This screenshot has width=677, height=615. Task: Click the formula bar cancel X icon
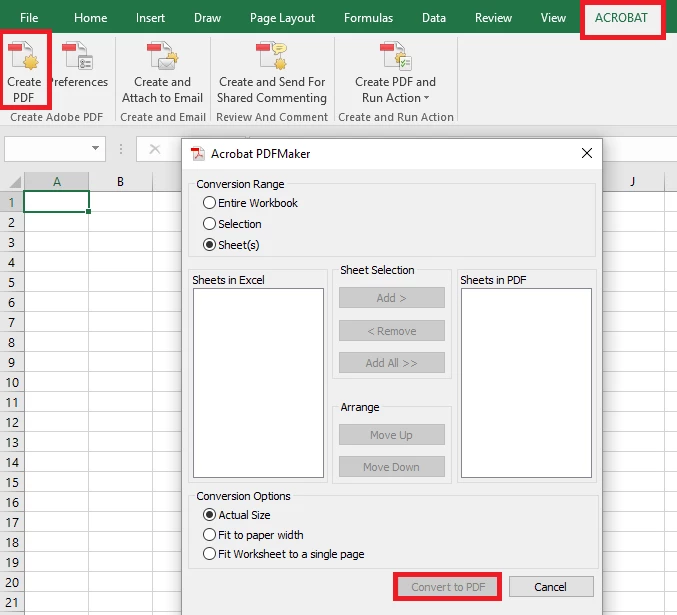click(155, 149)
